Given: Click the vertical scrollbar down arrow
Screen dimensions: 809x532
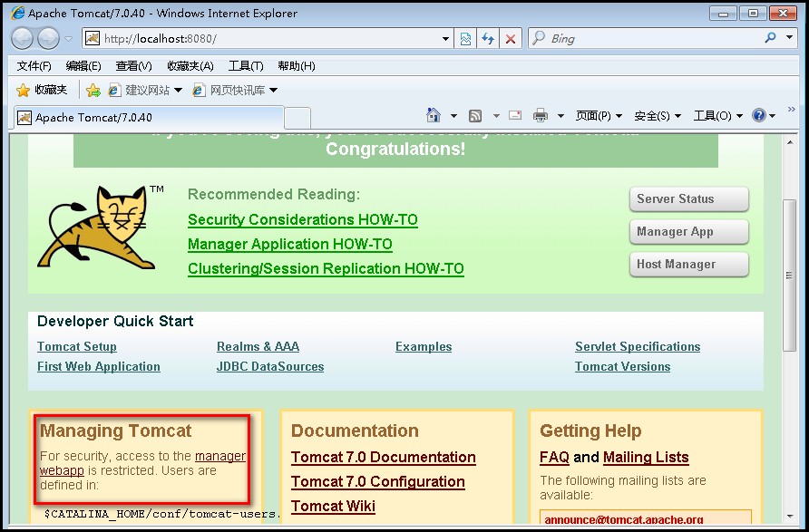Looking at the screenshot, I should point(790,516).
